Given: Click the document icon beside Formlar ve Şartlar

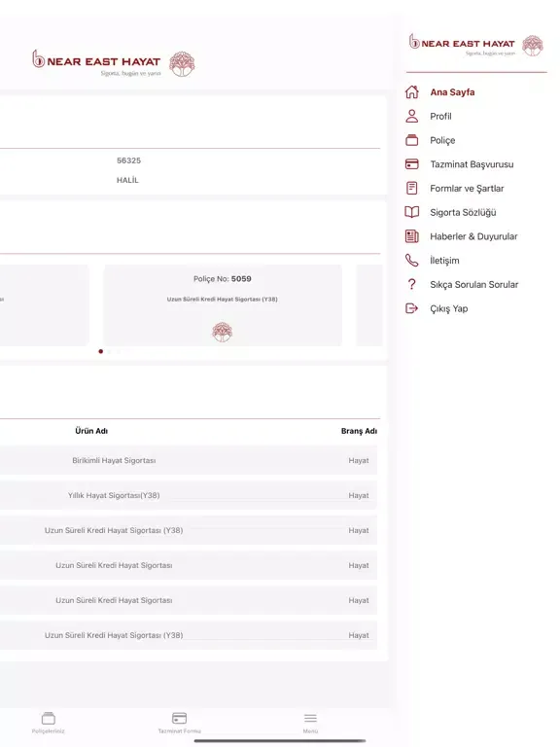Looking at the screenshot, I should click(x=412, y=188).
